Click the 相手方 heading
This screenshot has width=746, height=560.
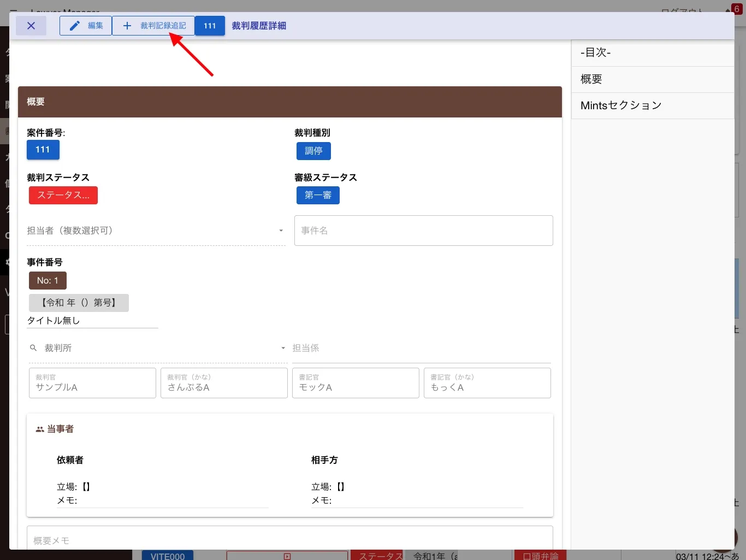[x=324, y=460]
